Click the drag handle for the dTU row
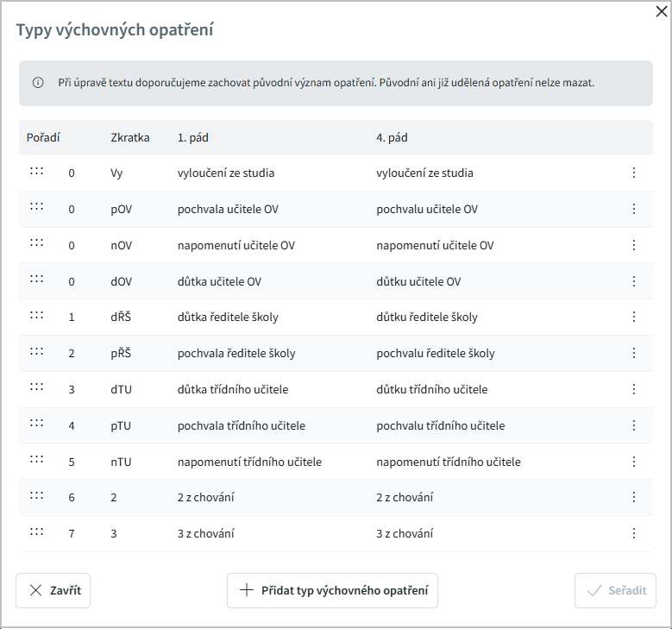The image size is (672, 629). coord(36,387)
